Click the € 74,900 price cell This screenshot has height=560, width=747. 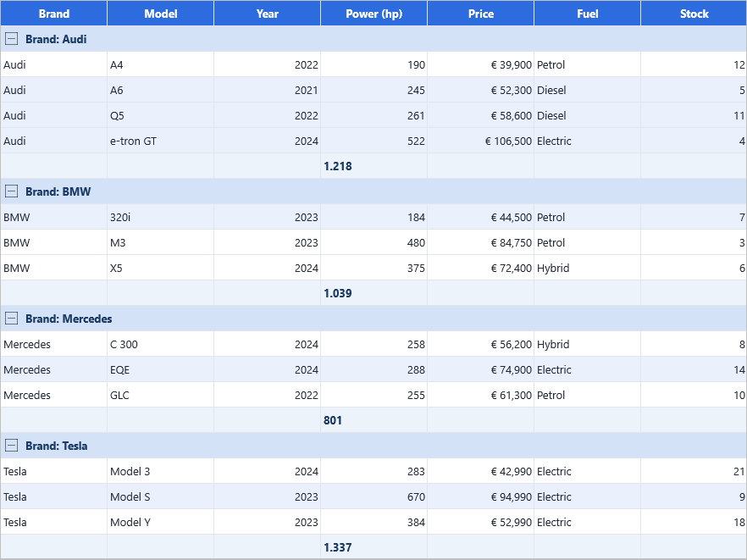[481, 369]
